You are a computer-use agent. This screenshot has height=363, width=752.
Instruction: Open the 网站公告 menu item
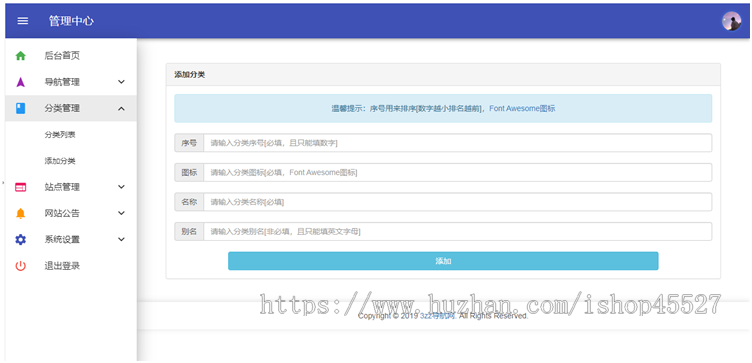(71, 213)
